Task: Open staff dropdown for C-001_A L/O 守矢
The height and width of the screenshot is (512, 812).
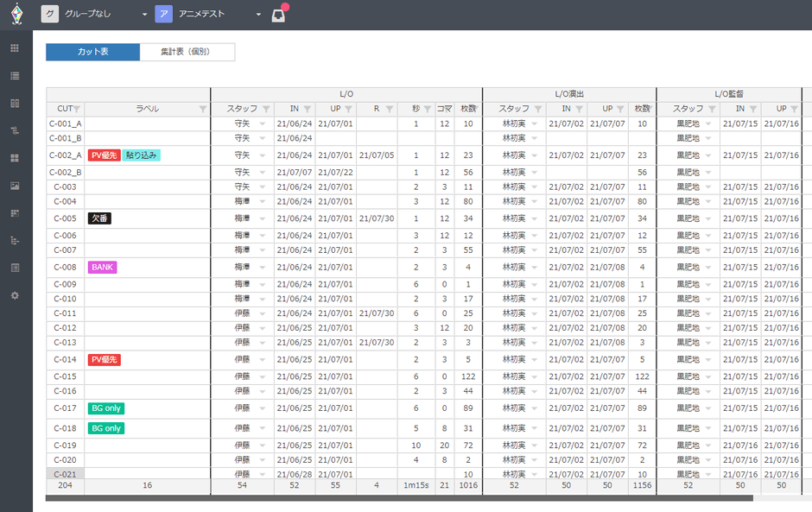Action: click(262, 124)
